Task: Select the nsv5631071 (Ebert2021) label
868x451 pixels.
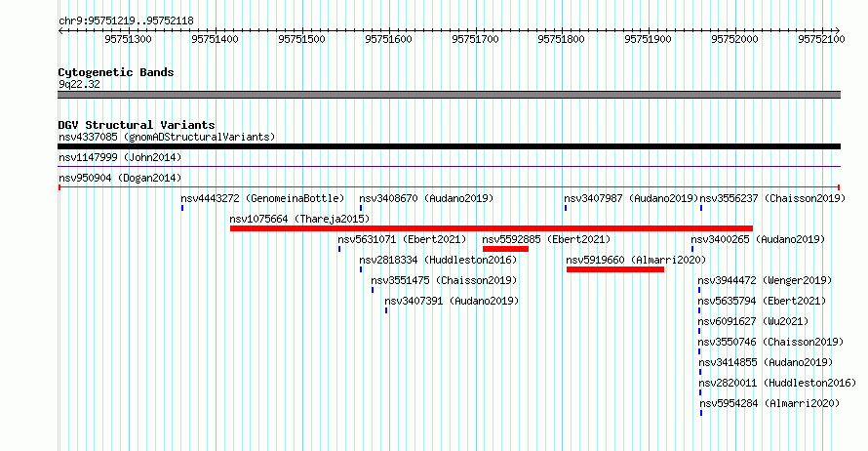Action: [x=402, y=239]
